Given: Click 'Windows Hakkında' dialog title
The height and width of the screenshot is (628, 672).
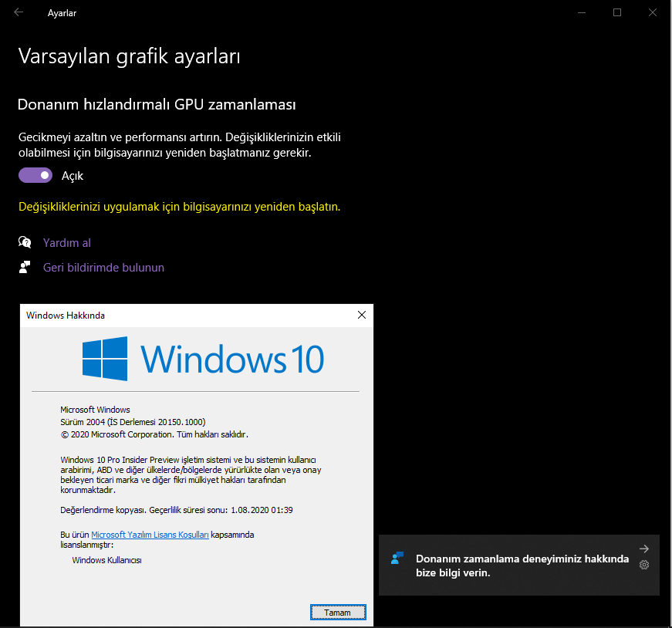Looking at the screenshot, I should [66, 315].
